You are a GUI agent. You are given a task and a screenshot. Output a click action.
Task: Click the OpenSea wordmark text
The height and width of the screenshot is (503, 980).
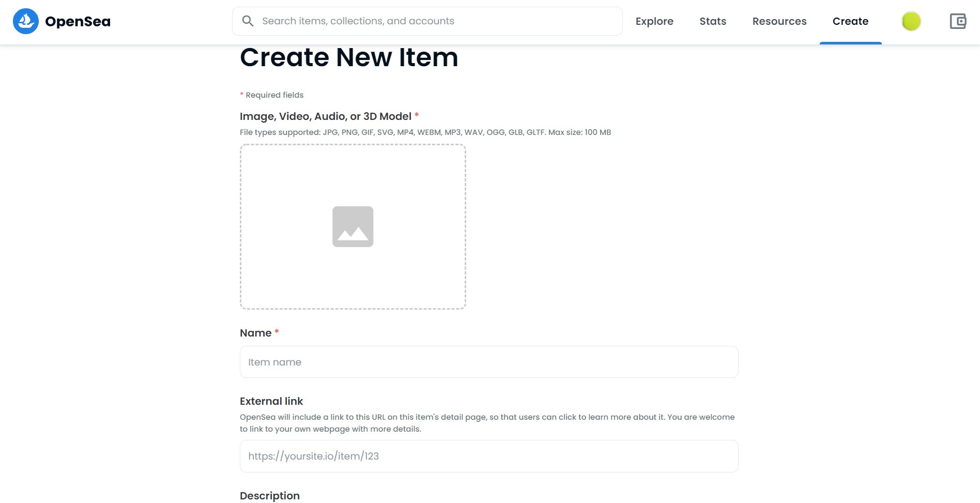78,22
